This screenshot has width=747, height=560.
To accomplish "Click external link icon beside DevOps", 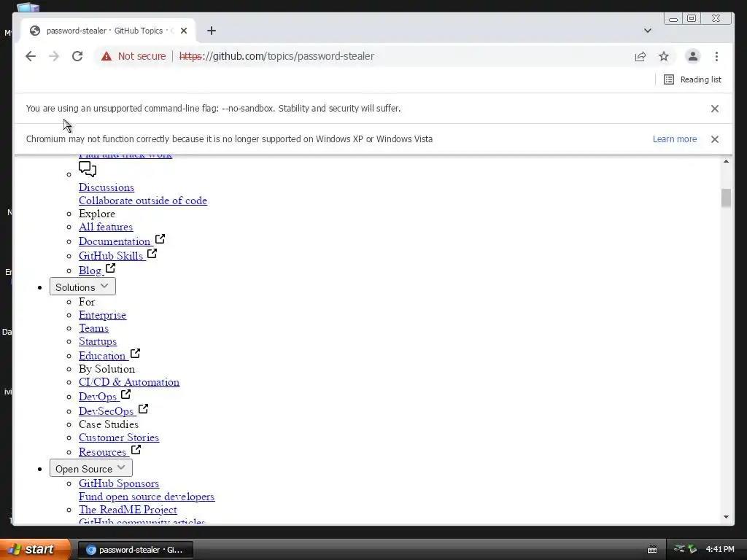I will point(125,394).
